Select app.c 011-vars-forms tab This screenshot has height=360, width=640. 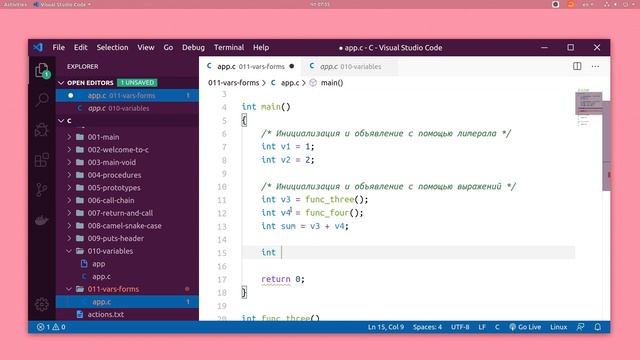coord(250,66)
